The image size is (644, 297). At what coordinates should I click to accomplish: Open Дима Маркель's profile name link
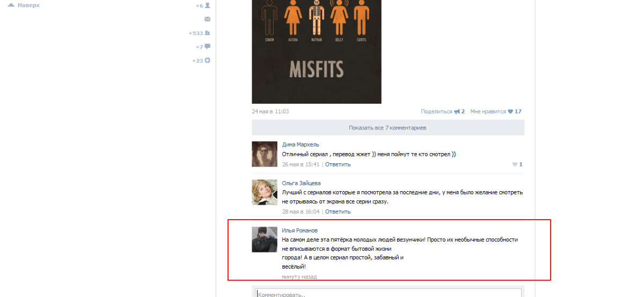[301, 144]
